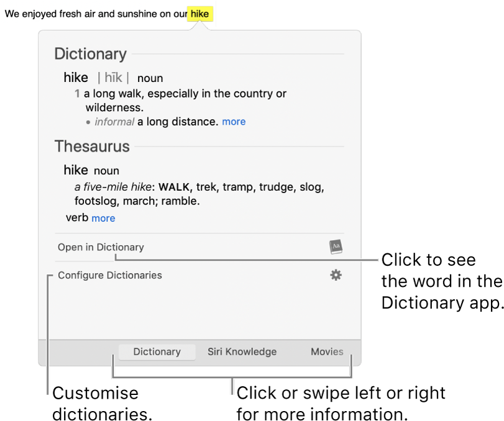Image resolution: width=504 pixels, height=421 pixels.
Task: Click the Thesaurus section heading
Action: click(92, 147)
